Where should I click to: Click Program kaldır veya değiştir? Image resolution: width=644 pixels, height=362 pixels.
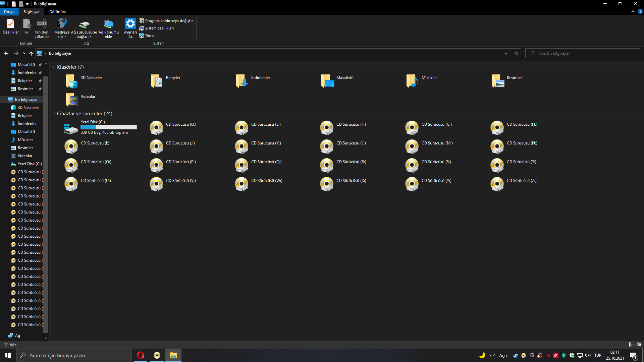pyautogui.click(x=169, y=21)
